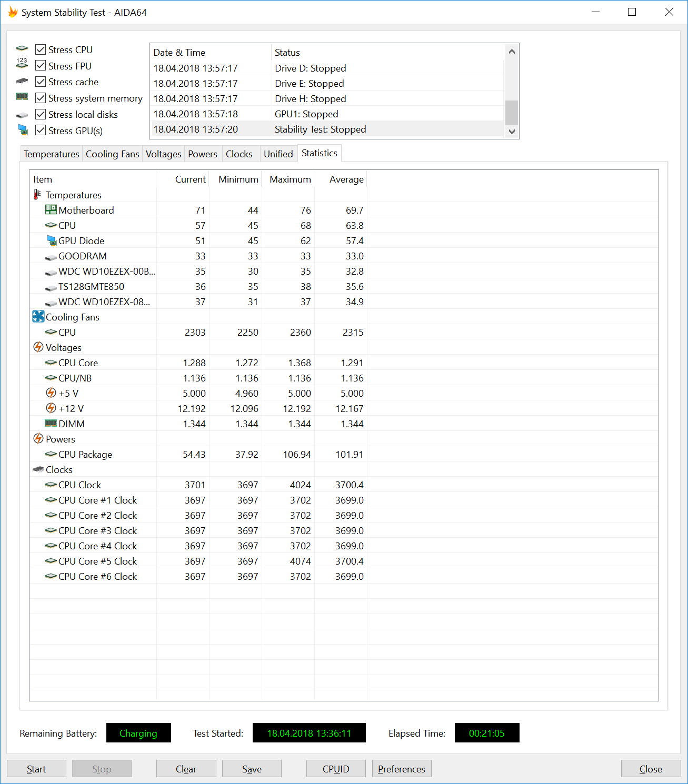The image size is (688, 784).
Task: Click the GPU Diode row icon
Action: [x=51, y=240]
